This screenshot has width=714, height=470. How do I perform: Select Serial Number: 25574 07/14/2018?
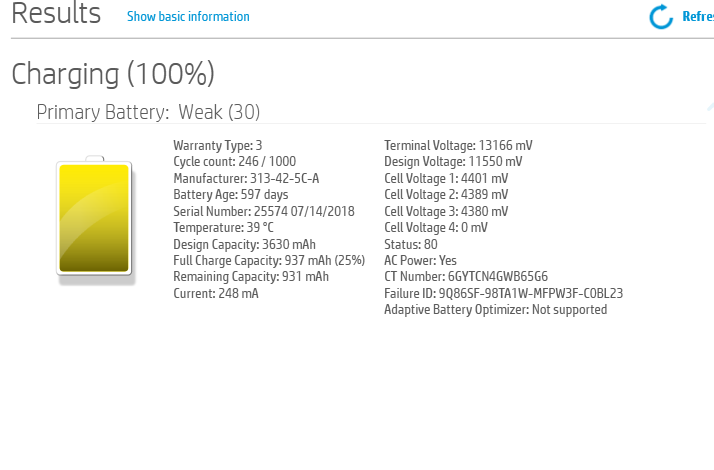[x=264, y=211]
